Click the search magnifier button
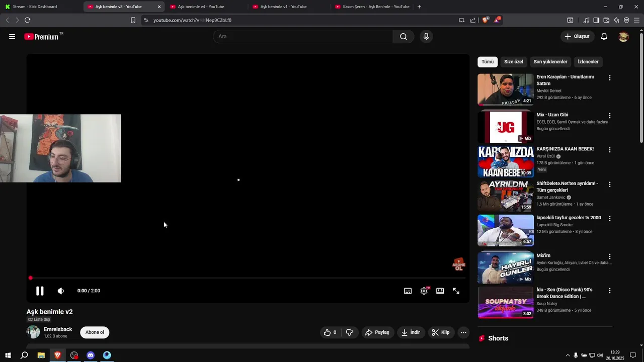This screenshot has height=362, width=644. pos(404,37)
